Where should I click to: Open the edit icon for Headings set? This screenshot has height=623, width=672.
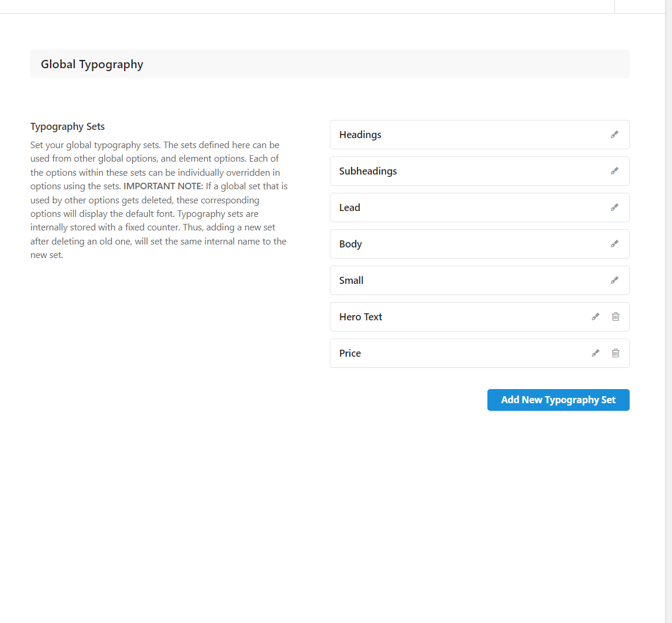pyautogui.click(x=614, y=135)
